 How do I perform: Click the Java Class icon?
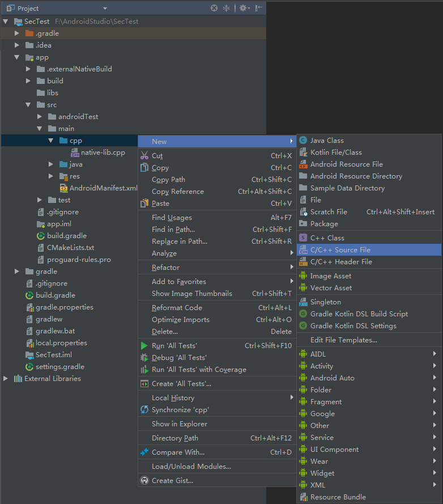[x=303, y=140]
